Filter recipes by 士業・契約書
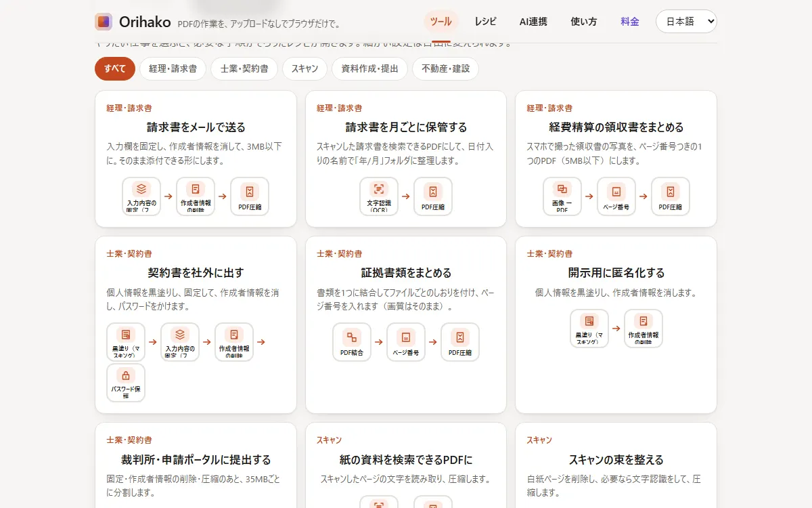Image resolution: width=812 pixels, height=508 pixels. 244,68
